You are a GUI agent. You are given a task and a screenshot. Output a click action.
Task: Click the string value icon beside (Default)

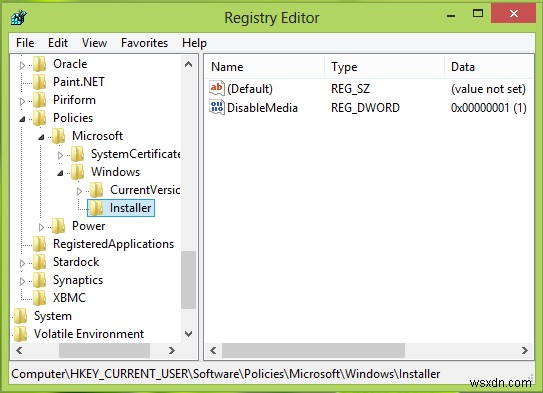pyautogui.click(x=217, y=88)
